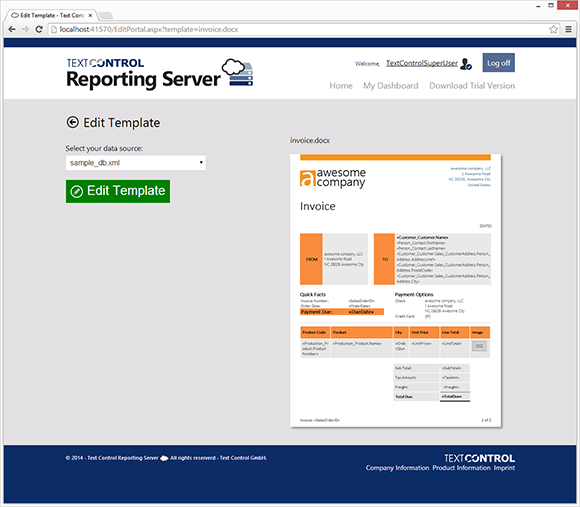Open the TextControlSuperUser profile link

click(x=422, y=63)
